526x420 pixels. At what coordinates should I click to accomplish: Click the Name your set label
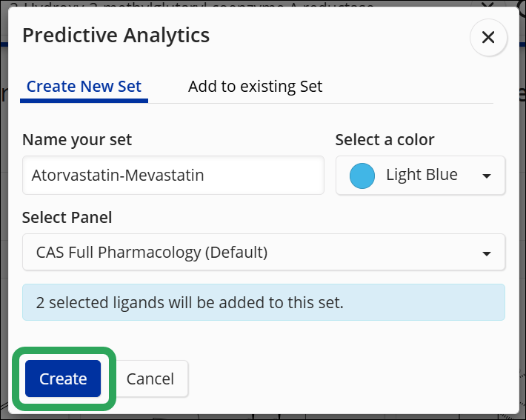[77, 140]
